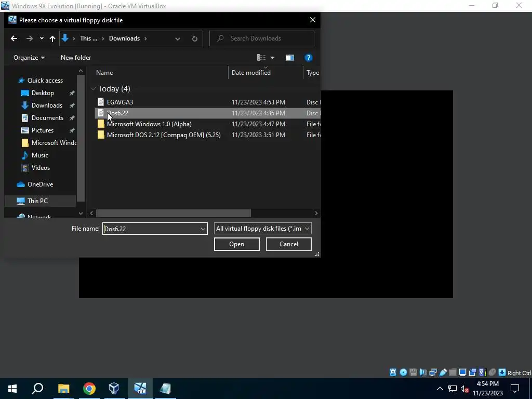Open Microsoft Windows folder in navigation pane
This screenshot has height=399, width=532.
click(x=54, y=143)
